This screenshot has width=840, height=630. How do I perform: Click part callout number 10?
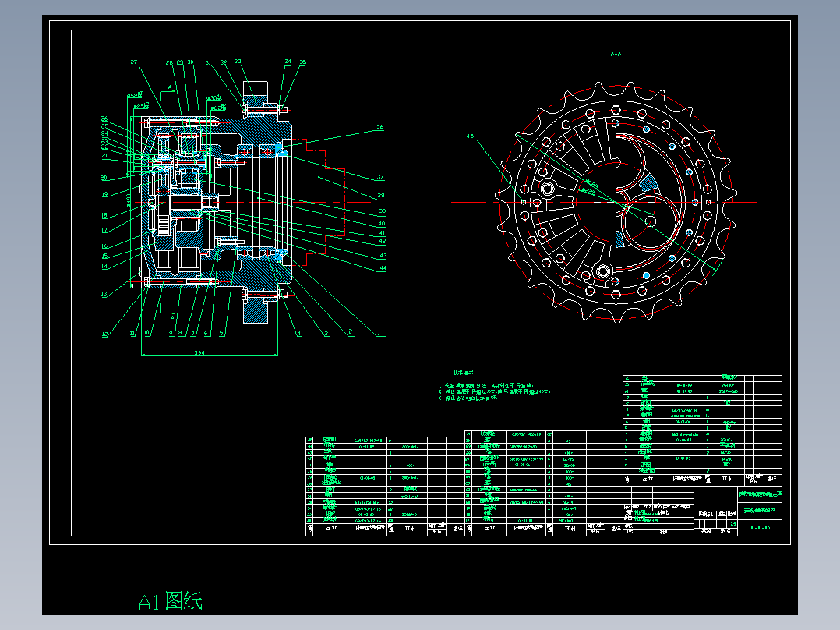(x=146, y=332)
